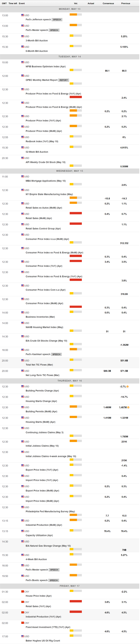
Task: Click volatility bar for CNY Industrial Production
Action: [x=76, y=612]
